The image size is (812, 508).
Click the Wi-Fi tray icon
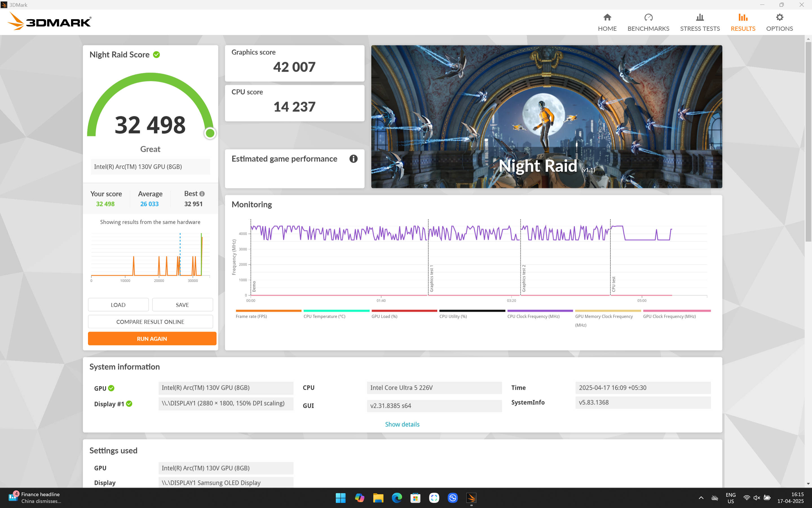tap(747, 498)
